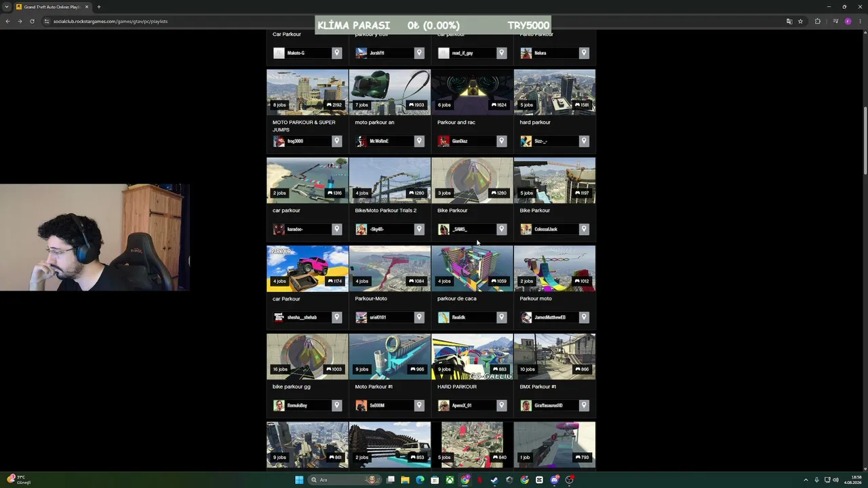The height and width of the screenshot is (488, 868).
Task: Open the hard parkour thumbnail by Sizz-_-
Action: tap(555, 91)
